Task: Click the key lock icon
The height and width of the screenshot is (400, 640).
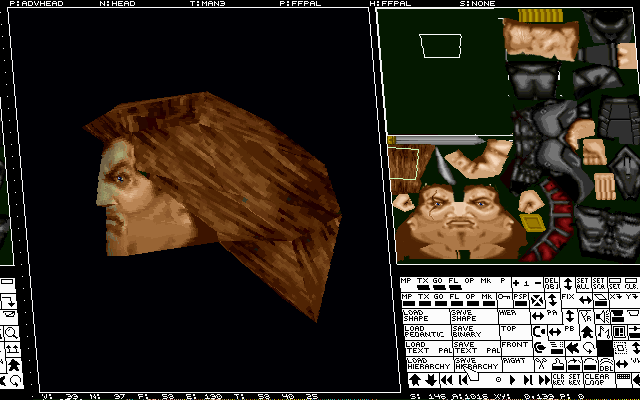Action: 504,297
